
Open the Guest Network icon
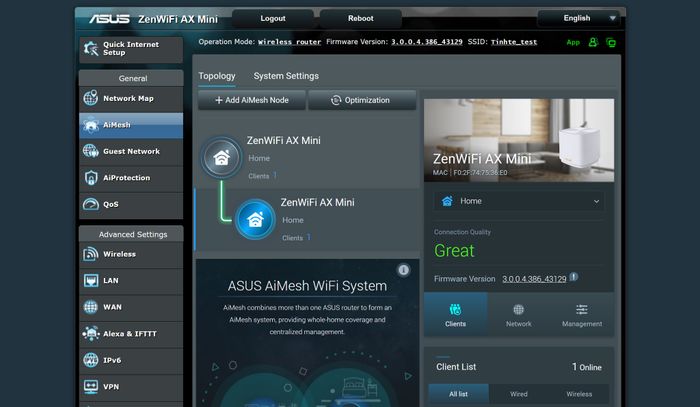click(91, 151)
